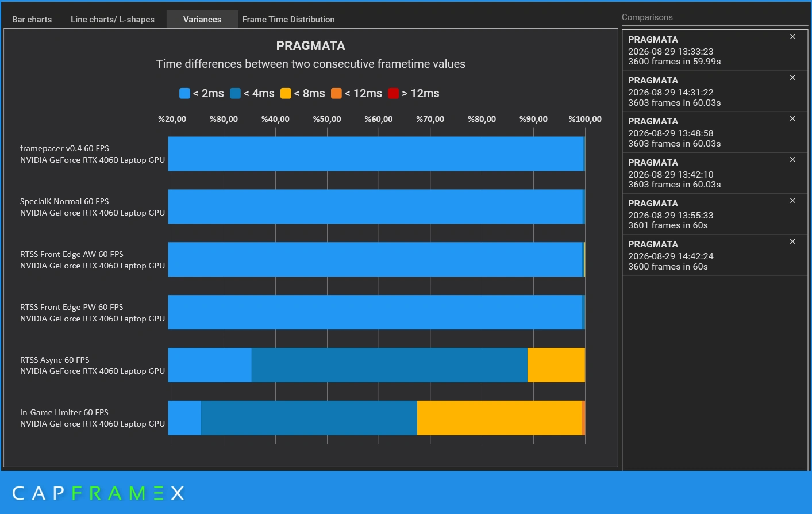Click the Comparisons panel header
The width and height of the screenshot is (812, 514).
pyautogui.click(x=647, y=17)
